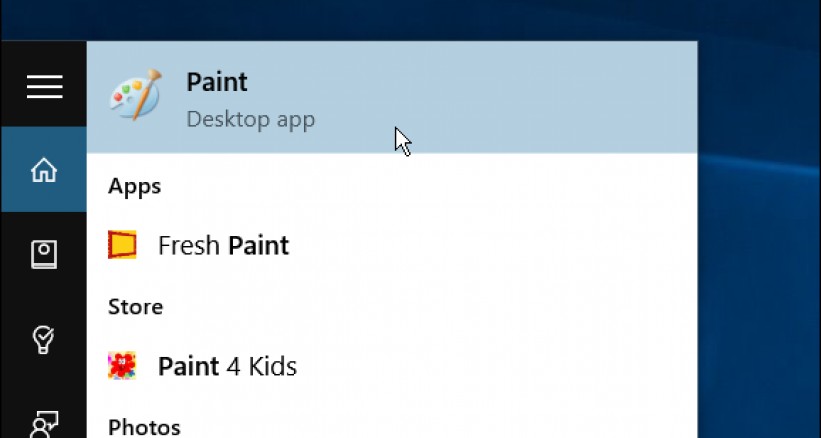This screenshot has height=438, width=821.
Task: Expand the hamburger menu in Cortana sidebar
Action: (44, 87)
